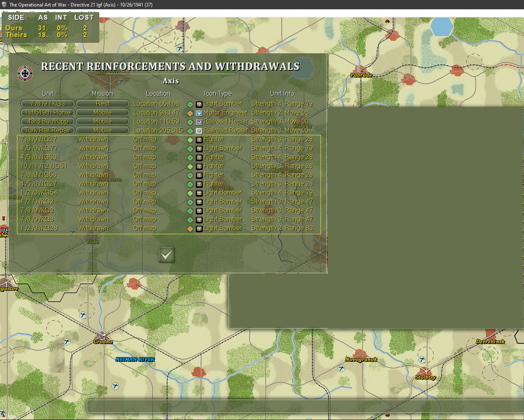Click the 'Strength 2, Move 06' unit info
The image size is (524, 420).
click(280, 113)
